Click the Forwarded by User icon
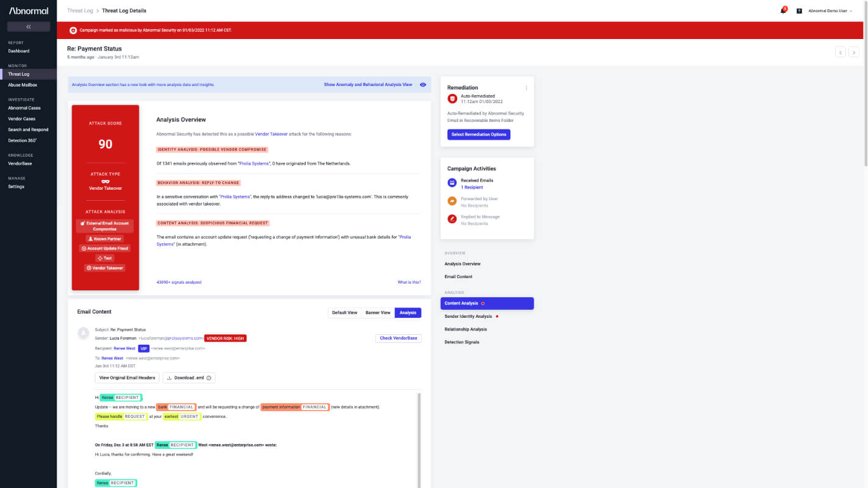This screenshot has height=488, width=868. click(x=452, y=201)
